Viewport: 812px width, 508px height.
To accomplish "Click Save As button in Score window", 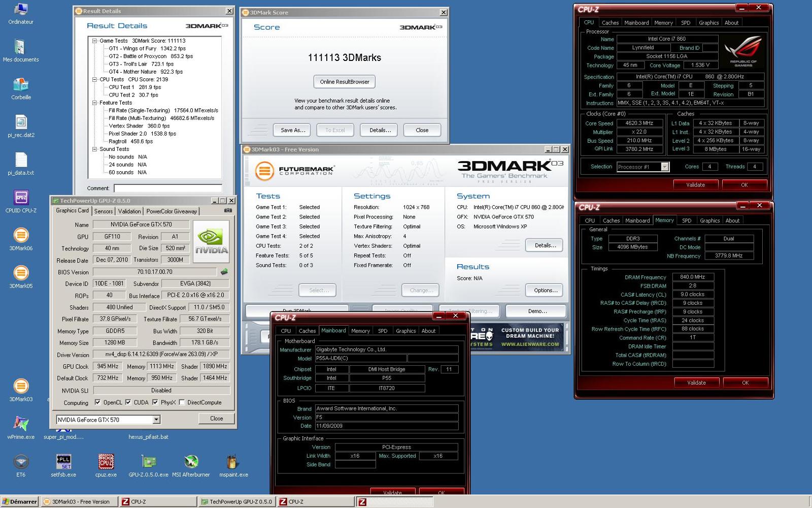I will 293,130.
